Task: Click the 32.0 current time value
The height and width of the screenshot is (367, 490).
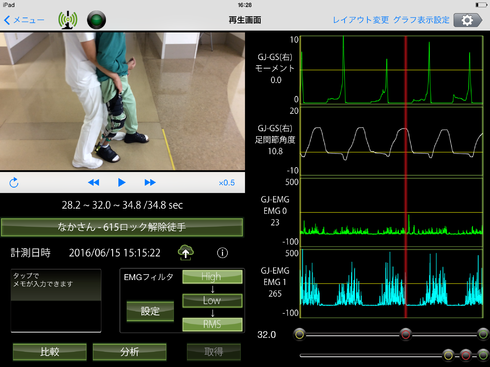Action: point(266,335)
